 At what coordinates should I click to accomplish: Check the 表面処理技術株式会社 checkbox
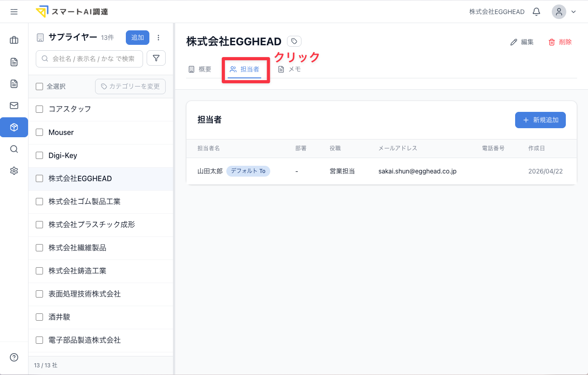tap(39, 294)
